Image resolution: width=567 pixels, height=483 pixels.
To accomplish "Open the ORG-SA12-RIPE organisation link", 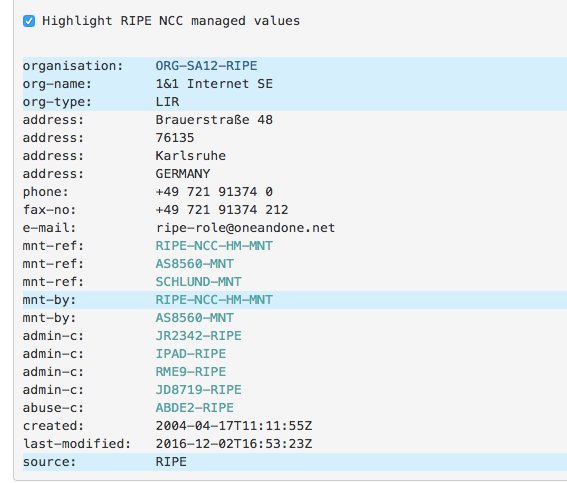I will (206, 66).
